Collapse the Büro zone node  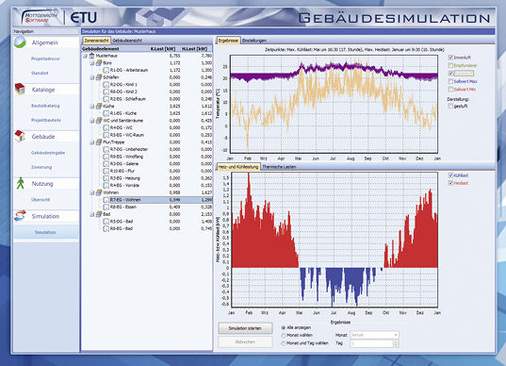[x=92, y=63]
